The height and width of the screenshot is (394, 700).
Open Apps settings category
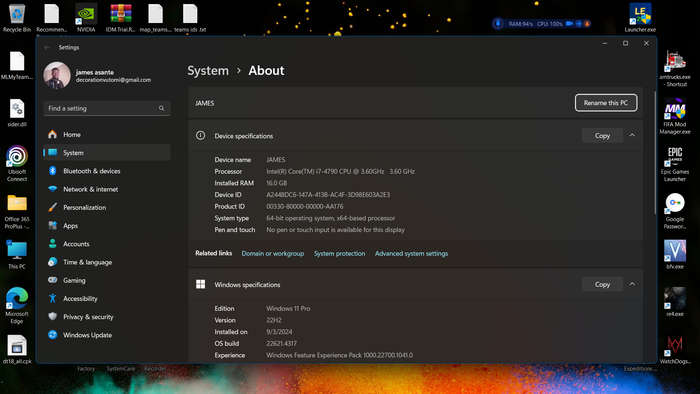click(x=107, y=226)
